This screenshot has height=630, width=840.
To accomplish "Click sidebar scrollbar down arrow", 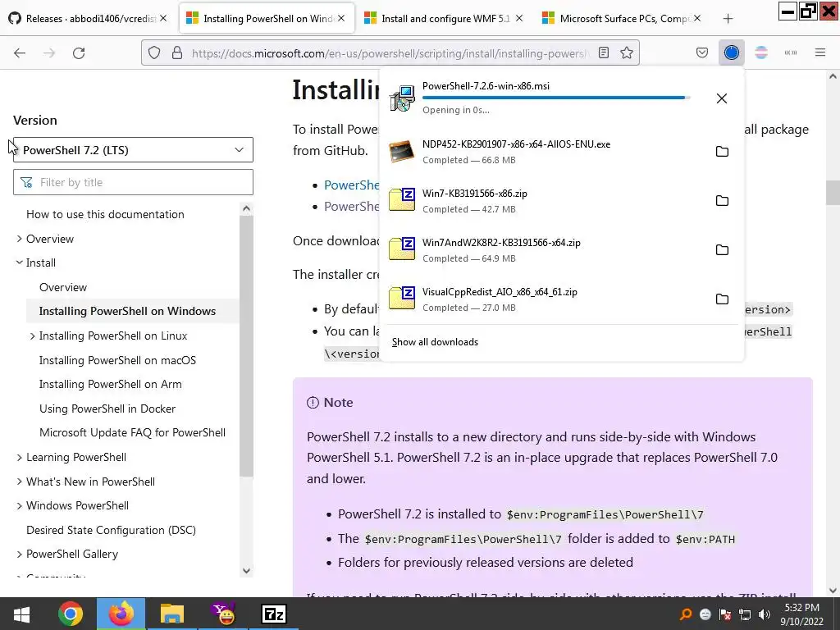I will [x=246, y=571].
